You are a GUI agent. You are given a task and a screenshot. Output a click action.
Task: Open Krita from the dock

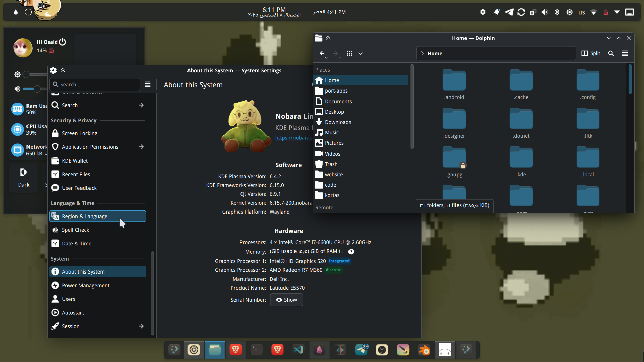[x=403, y=350]
